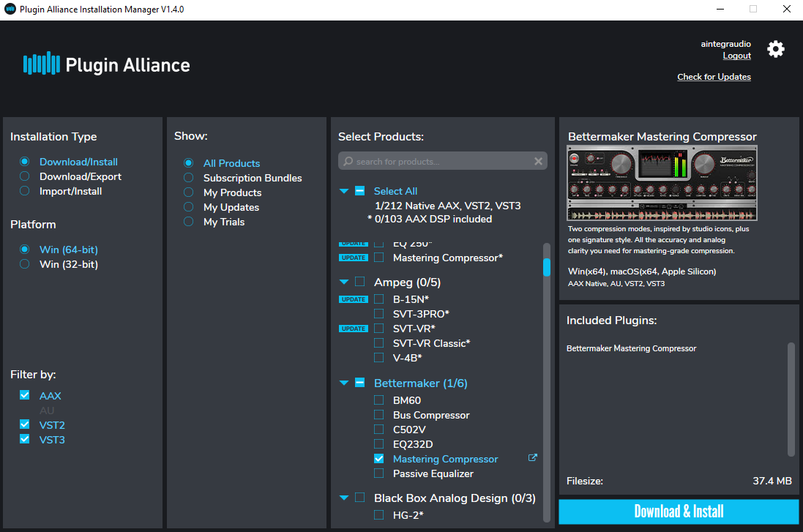The image size is (803, 532).
Task: Uncheck Mastering Compressor under Bettermaker
Action: coord(378,458)
